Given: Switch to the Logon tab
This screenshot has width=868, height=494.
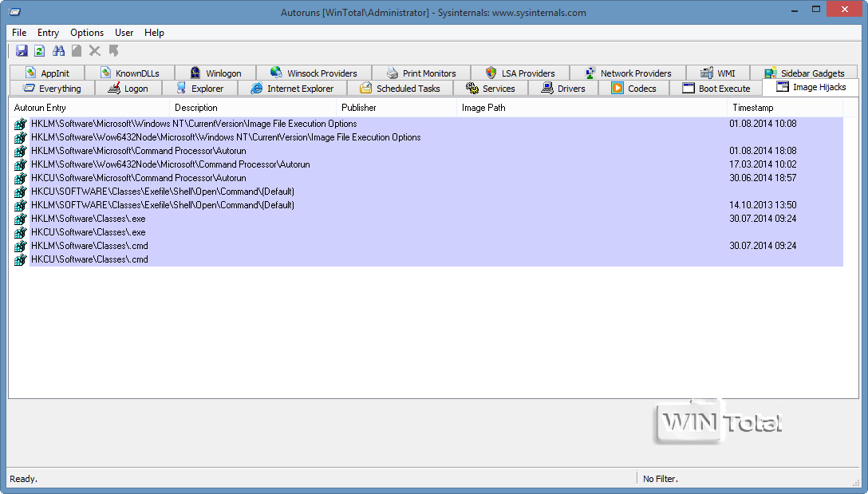Looking at the screenshot, I should coord(128,88).
